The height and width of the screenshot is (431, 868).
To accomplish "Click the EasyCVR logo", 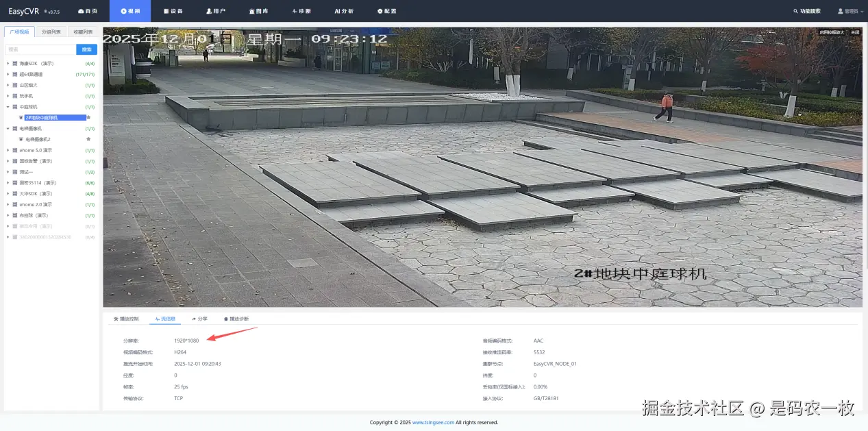I will (24, 11).
